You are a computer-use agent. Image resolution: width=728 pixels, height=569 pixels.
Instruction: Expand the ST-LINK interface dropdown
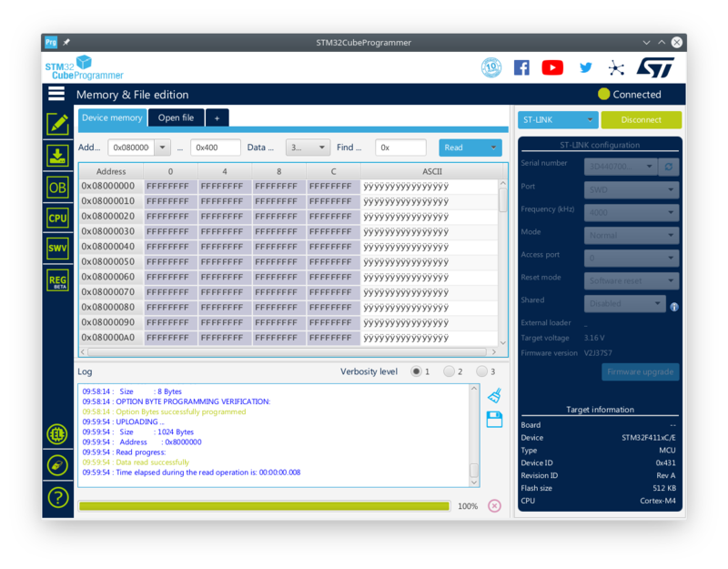591,119
